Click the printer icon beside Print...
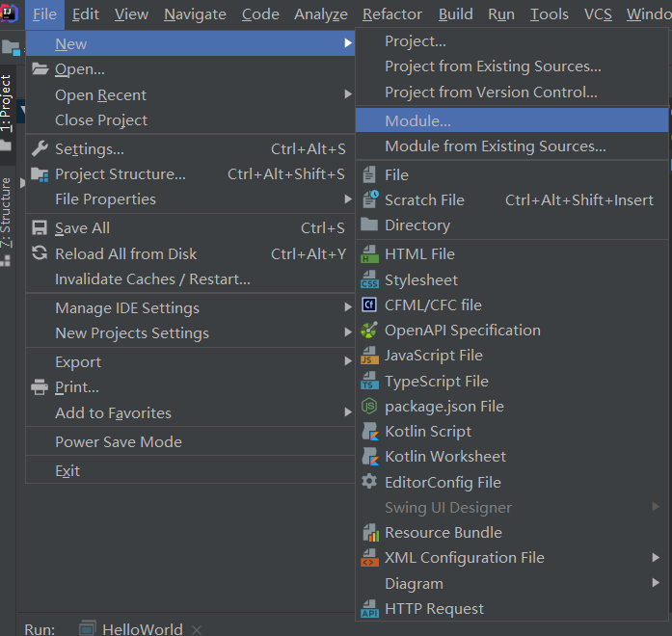This screenshot has height=636, width=672. pyautogui.click(x=40, y=387)
